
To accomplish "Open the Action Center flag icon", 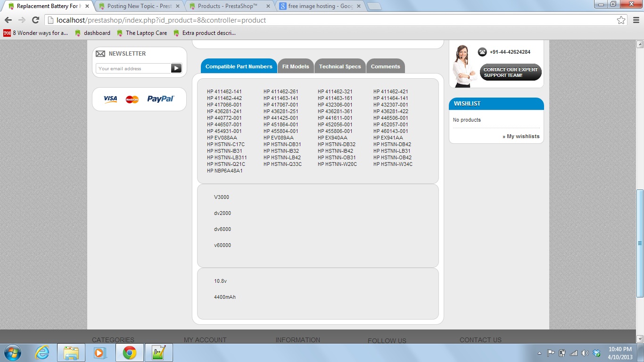I will tap(551, 353).
